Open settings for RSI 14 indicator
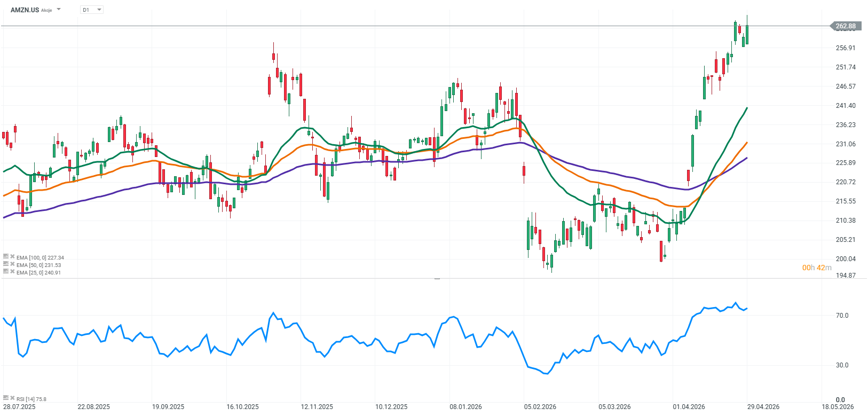Screen dimensions: 868x416 (x=6, y=398)
